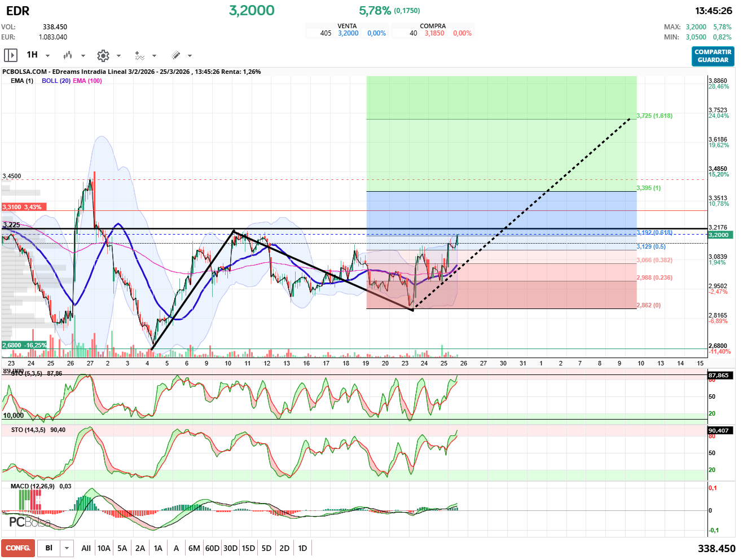743x560 pixels.
Task: Toggle the EMA (1) indicator label
Action: pyautogui.click(x=22, y=81)
